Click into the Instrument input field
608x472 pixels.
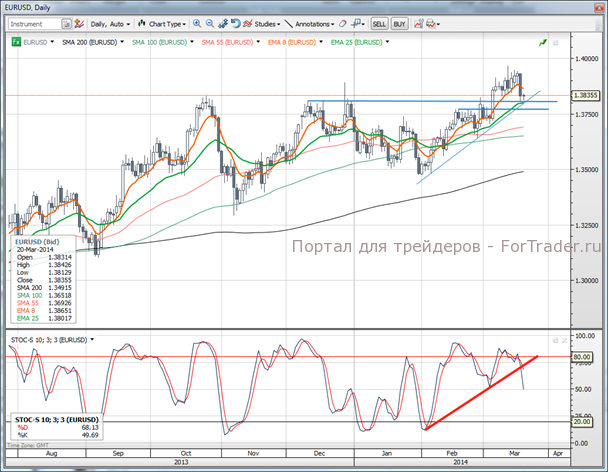point(32,23)
